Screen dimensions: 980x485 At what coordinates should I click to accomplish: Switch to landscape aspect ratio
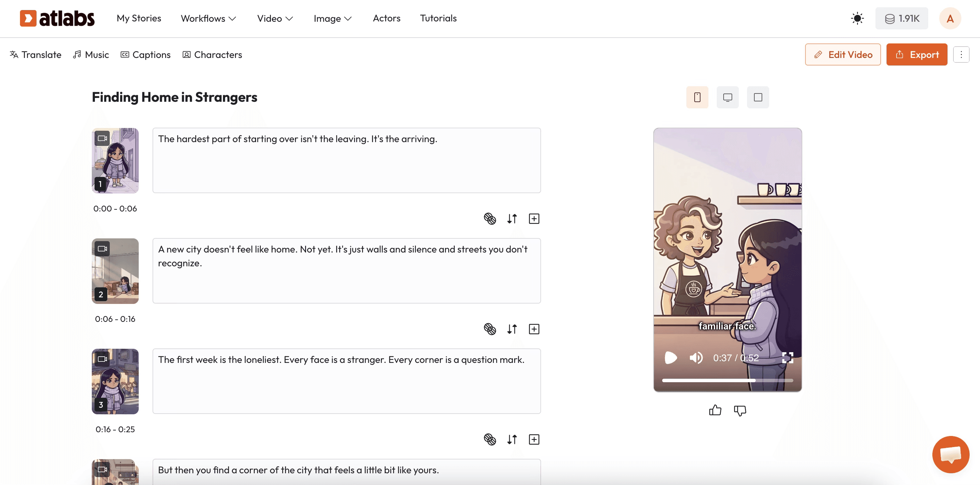pos(727,97)
